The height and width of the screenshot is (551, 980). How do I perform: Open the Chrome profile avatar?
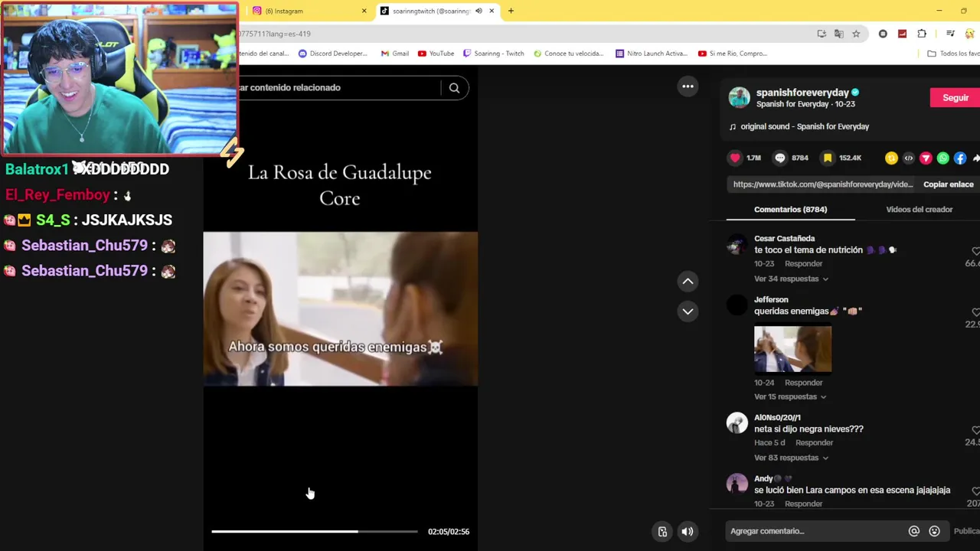click(x=970, y=34)
